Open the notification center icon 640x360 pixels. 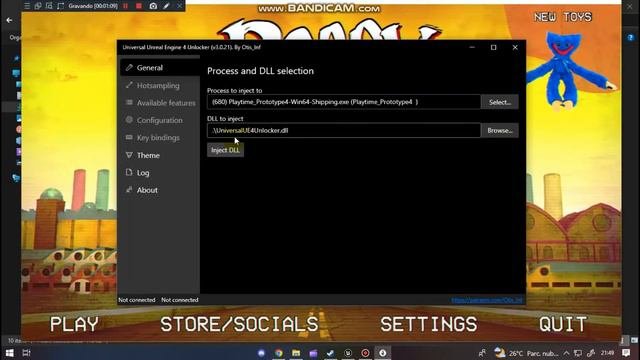tap(626, 353)
